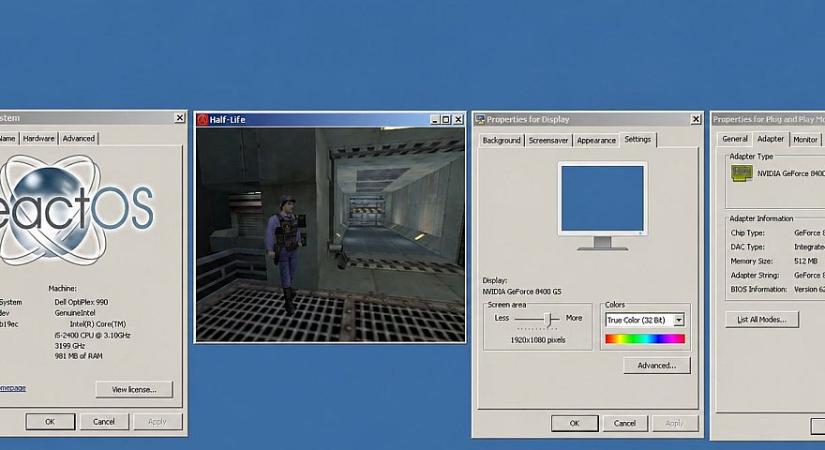Screen dimensions: 825x450
Task: Switch to the Screensaver tab
Action: coord(548,141)
